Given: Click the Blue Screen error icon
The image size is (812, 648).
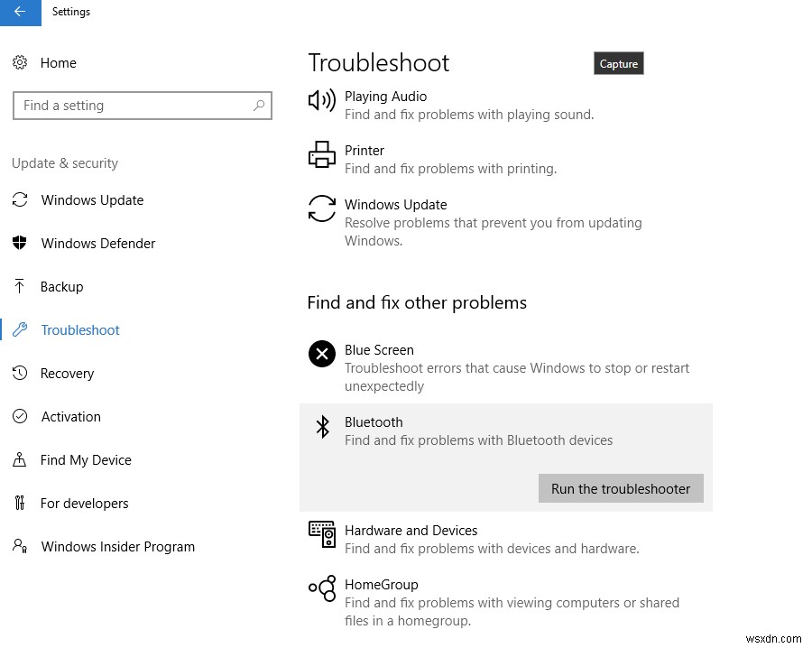Looking at the screenshot, I should (322, 354).
